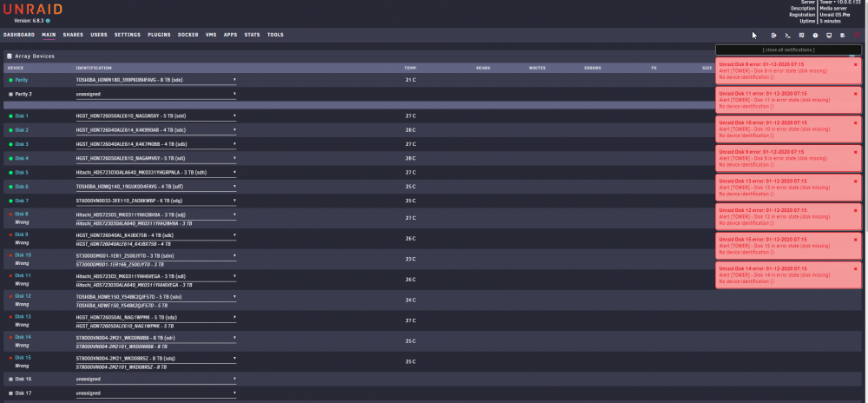868x403 pixels.
Task: Click the green status dot for Disk 1
Action: (x=10, y=116)
